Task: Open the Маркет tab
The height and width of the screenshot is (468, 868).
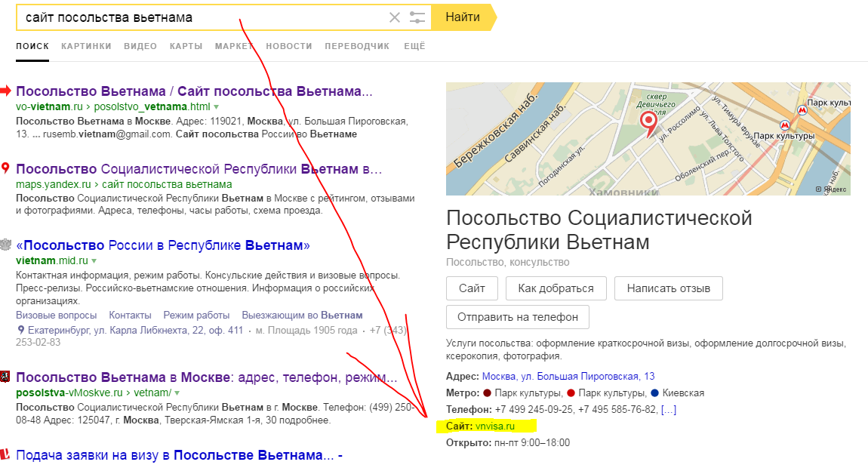Action: click(234, 47)
